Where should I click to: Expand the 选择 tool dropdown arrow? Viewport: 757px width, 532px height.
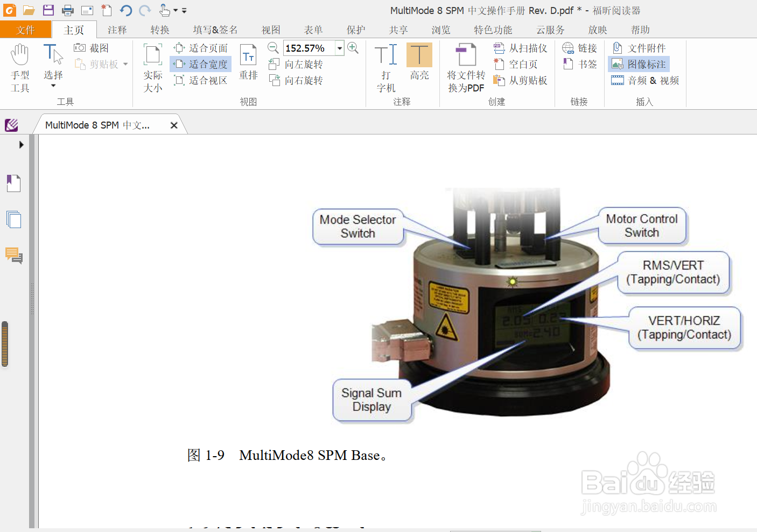point(53,86)
